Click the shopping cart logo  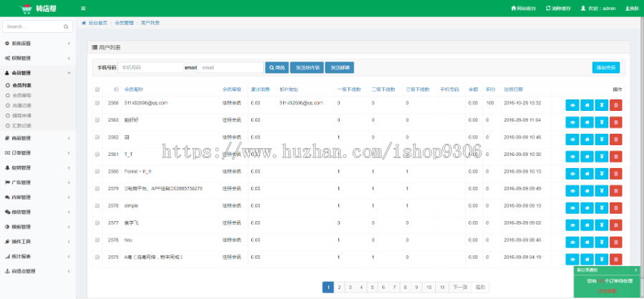(x=26, y=8)
